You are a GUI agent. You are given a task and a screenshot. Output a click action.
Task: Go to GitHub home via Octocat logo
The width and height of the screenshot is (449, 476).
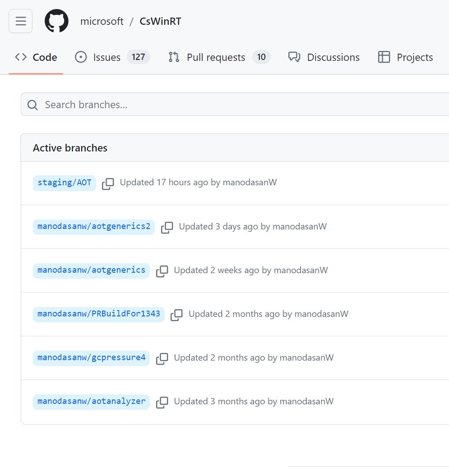click(56, 21)
